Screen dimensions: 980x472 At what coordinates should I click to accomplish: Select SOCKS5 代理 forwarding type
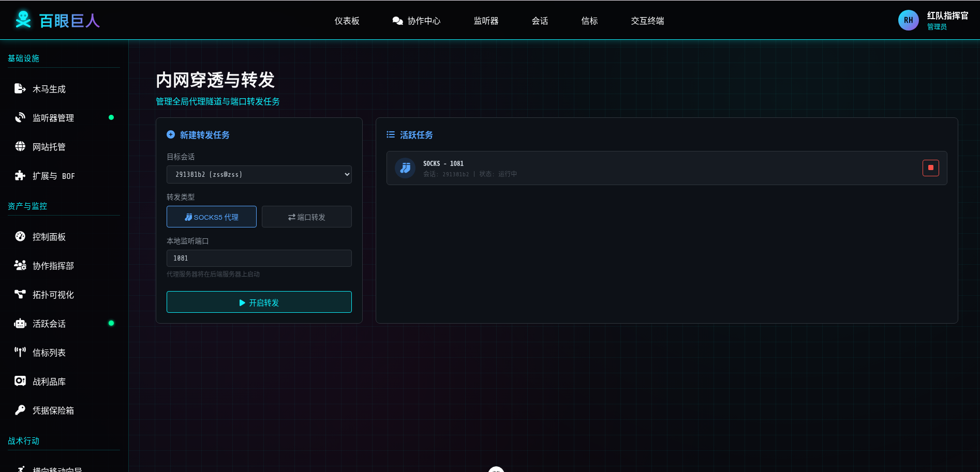pos(211,217)
